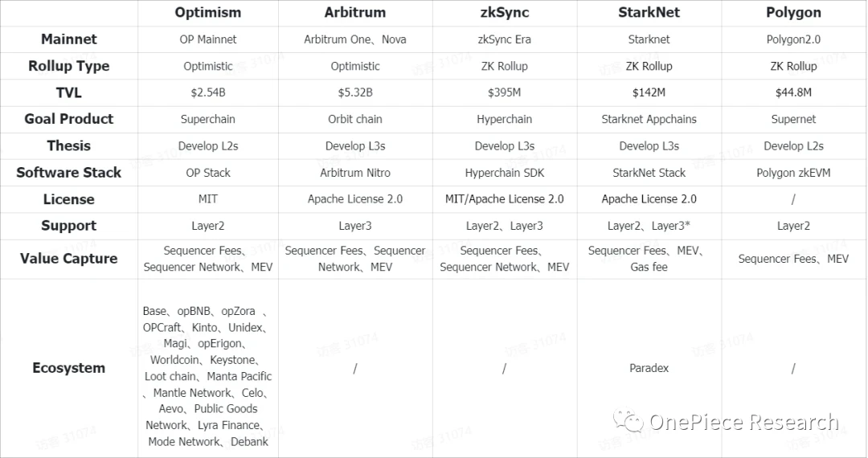Click the WeChat logo in the watermark
Image resolution: width=868 pixels, height=458 pixels.
[x=628, y=422]
